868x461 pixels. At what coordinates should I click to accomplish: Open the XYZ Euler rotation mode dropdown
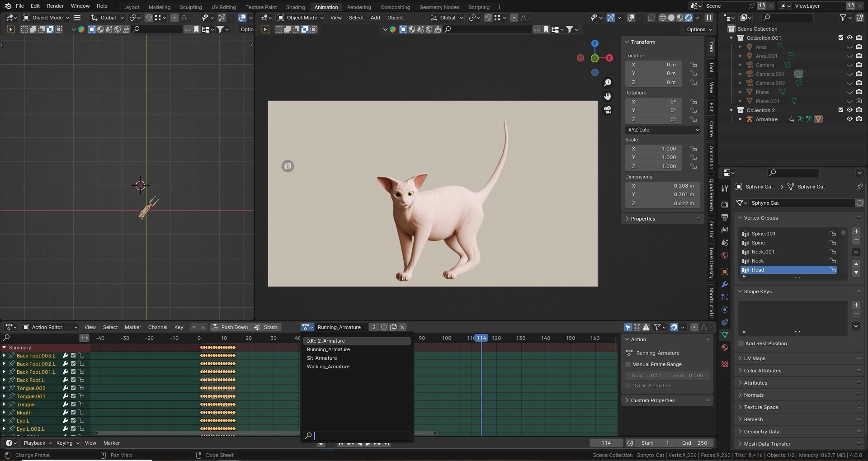tap(663, 130)
